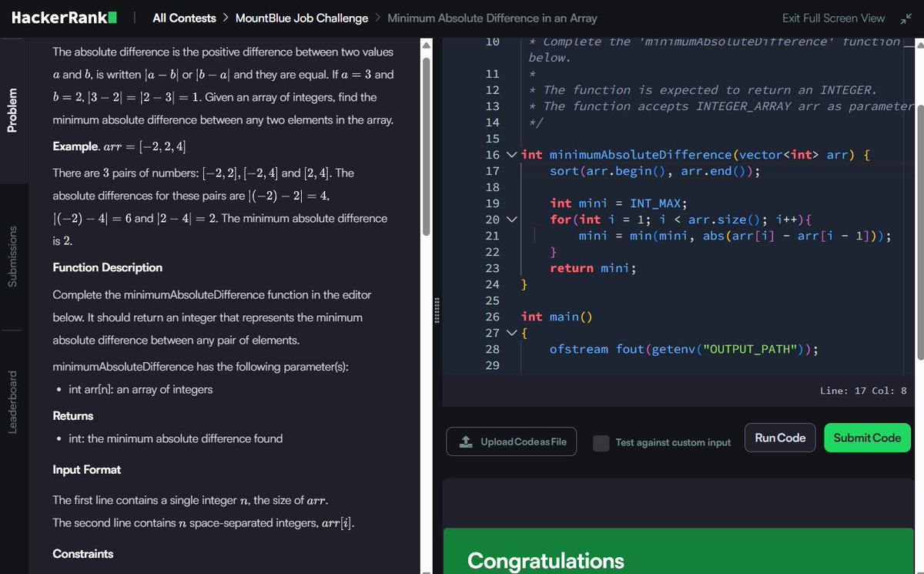Click line number 28 in gutter
The image size is (924, 574).
pyautogui.click(x=493, y=349)
